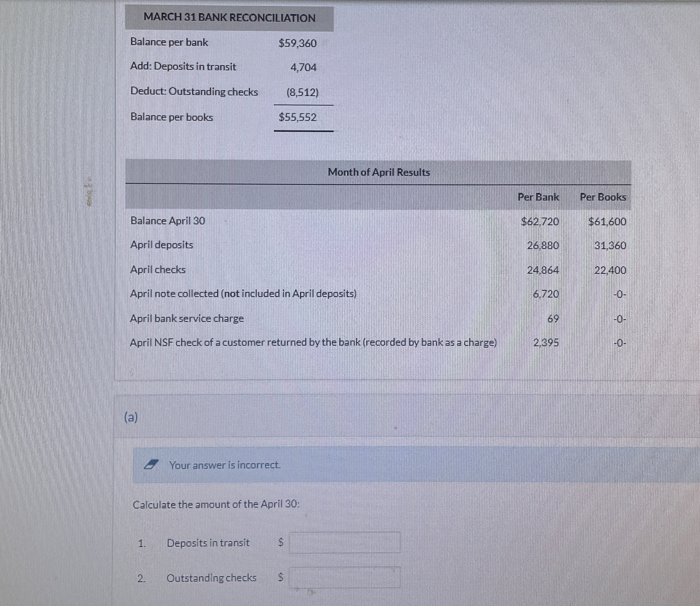
Task: Click the '(a)' section label
Action: 131,417
